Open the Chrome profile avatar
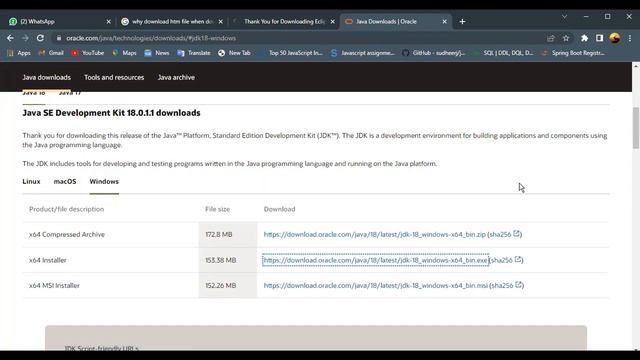 pyautogui.click(x=615, y=38)
